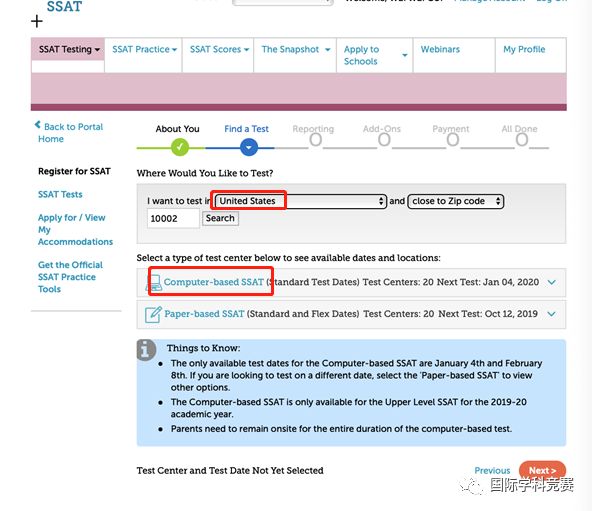Click the info icon in Things to Know
This screenshot has width=592, height=511.
(146, 350)
